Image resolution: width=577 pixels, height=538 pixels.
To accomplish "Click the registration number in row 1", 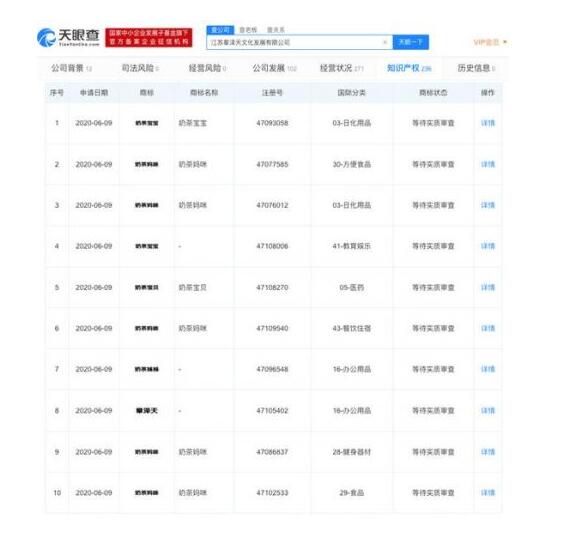I will tap(272, 123).
